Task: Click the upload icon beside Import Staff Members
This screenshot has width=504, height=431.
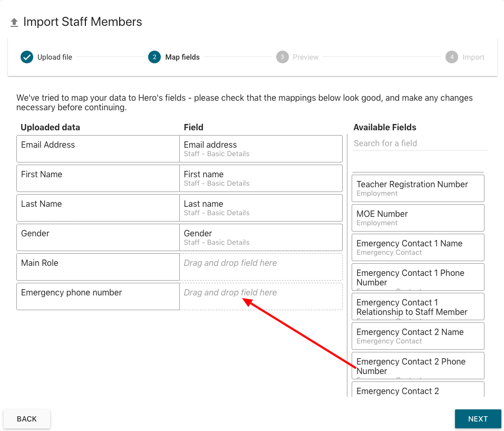Action: pos(14,23)
